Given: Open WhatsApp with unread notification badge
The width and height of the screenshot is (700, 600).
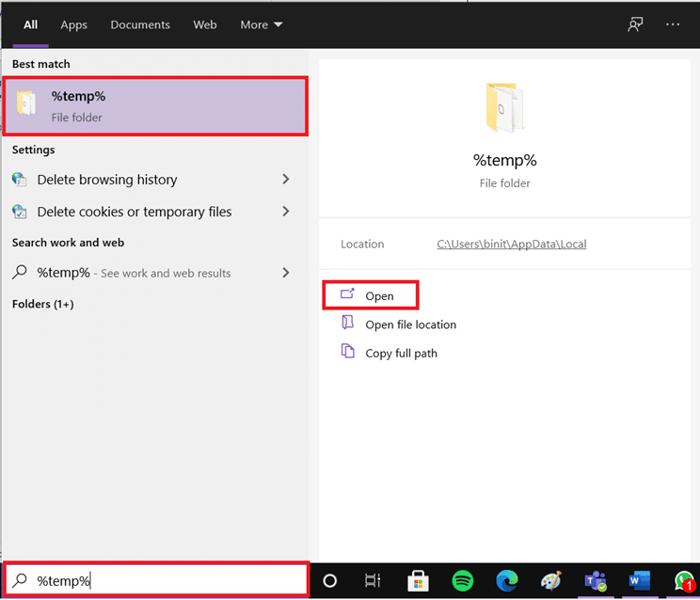Looking at the screenshot, I should pos(684,580).
